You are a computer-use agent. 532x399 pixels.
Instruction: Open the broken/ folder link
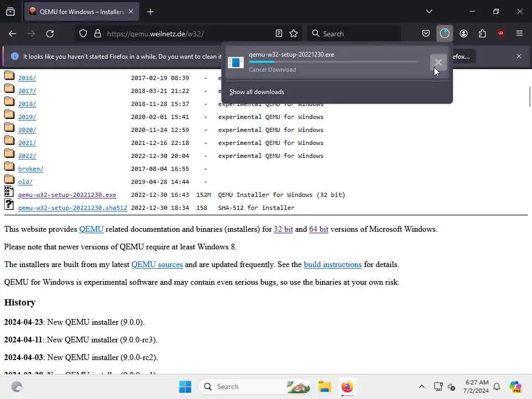click(31, 169)
